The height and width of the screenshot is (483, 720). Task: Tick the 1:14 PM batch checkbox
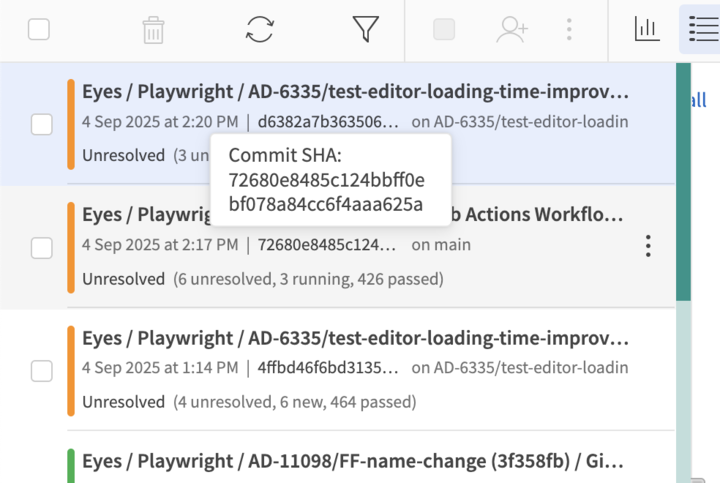coord(42,371)
